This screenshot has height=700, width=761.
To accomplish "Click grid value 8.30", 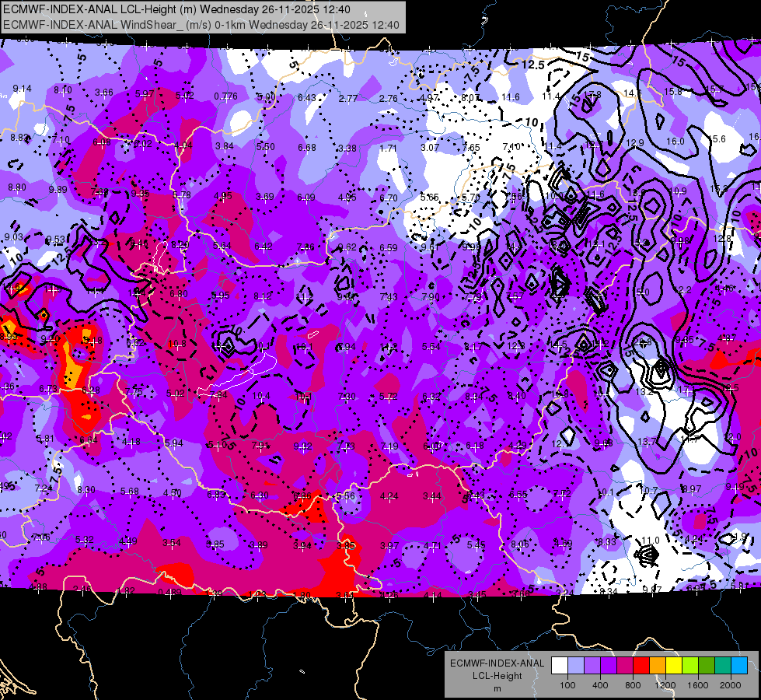I will 86,490.
